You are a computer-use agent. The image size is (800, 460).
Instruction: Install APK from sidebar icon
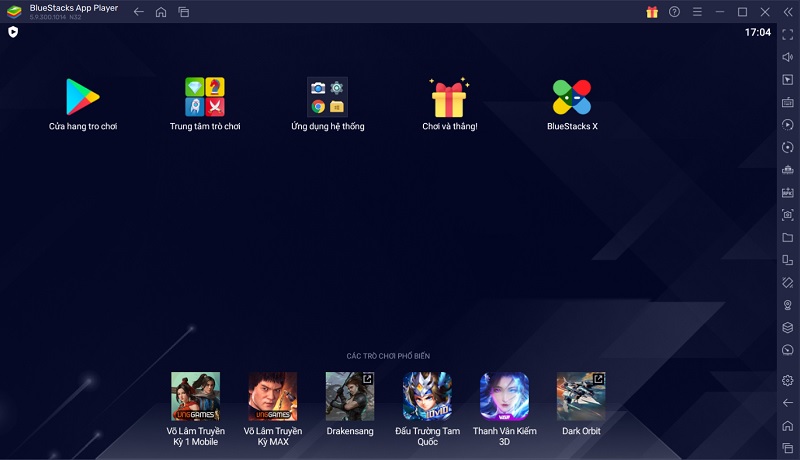(788, 192)
